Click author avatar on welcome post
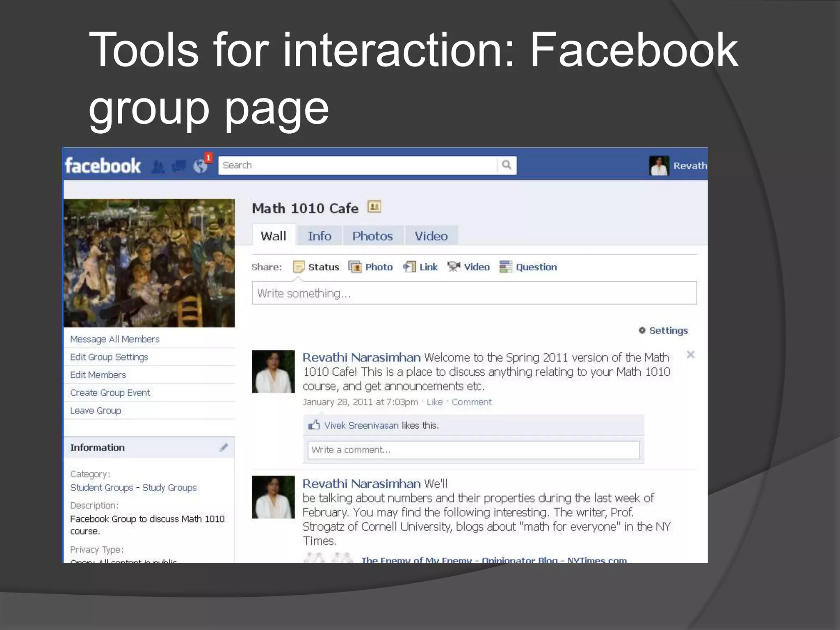This screenshot has height=630, width=840. pos(273,372)
